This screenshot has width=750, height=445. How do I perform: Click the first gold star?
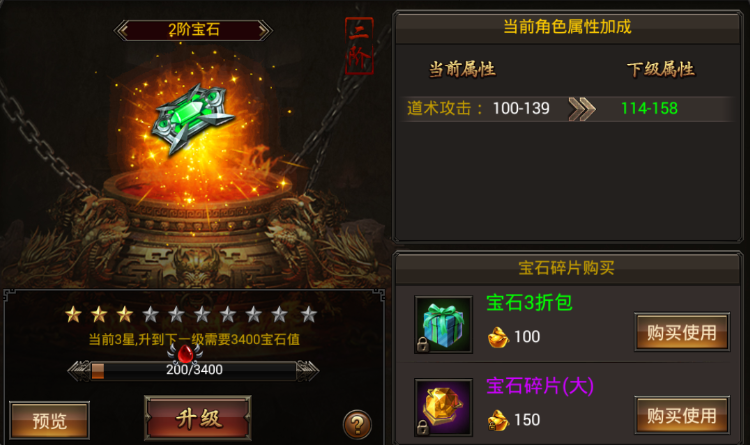73,314
